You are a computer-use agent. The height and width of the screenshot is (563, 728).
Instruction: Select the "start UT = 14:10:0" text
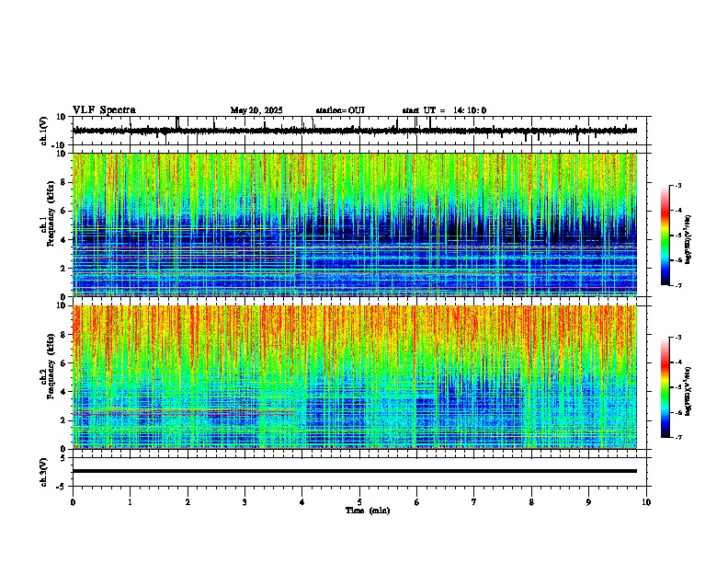(444, 110)
